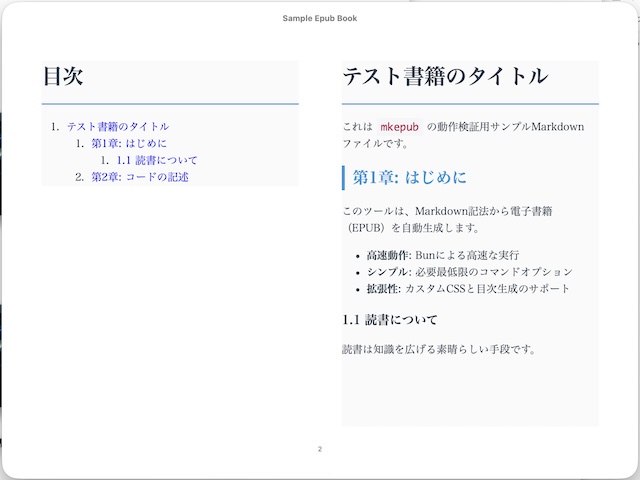Viewport: 640px width, 480px height.
Task: Click the bullet '高速動作: Bunによる高速な実行'
Action: pos(442,256)
